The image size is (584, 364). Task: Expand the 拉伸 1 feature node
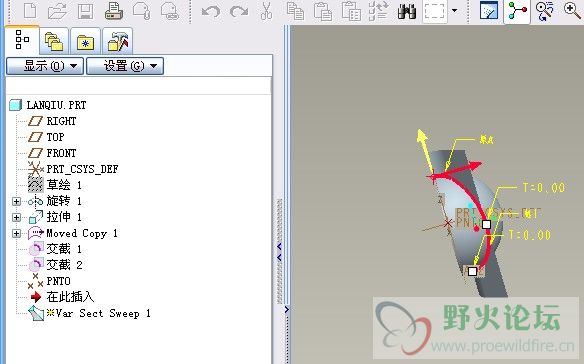coord(16,217)
